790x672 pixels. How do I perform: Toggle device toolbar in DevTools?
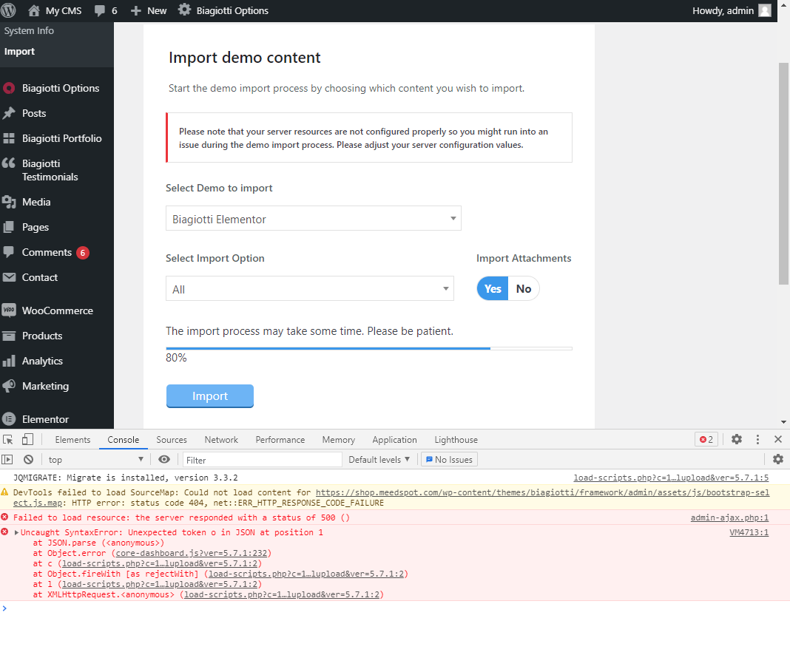point(27,439)
